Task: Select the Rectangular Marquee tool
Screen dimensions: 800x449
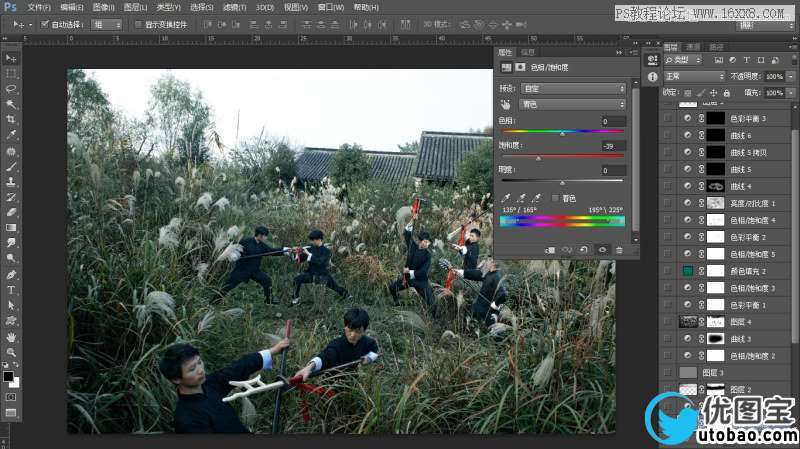Action: pos(11,73)
